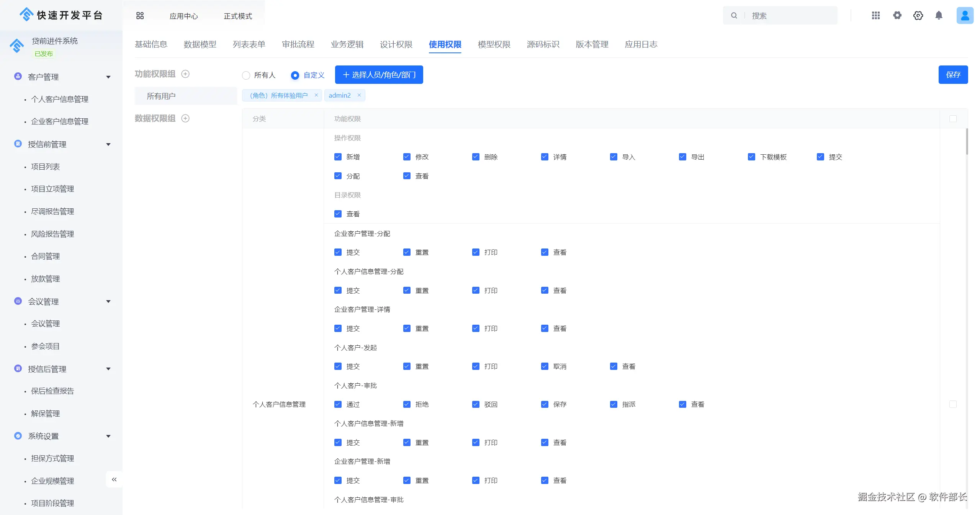Switch to the 审批流程 tab
The width and height of the screenshot is (980, 515).
(298, 44)
